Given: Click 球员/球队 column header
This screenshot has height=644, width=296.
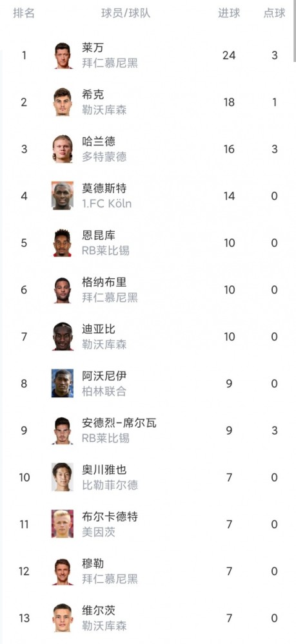Looking at the screenshot, I should [126, 13].
